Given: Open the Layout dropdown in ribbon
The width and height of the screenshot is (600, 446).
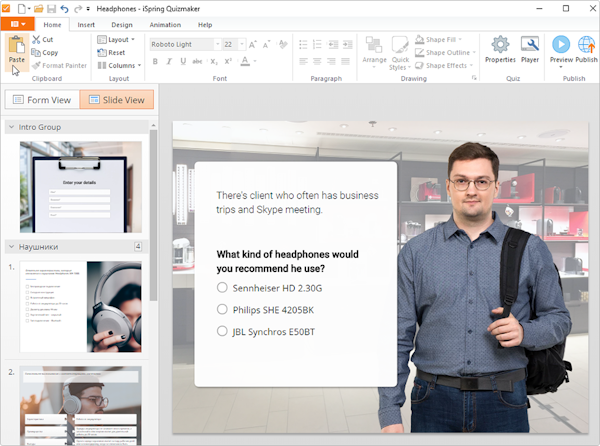Looking at the screenshot, I should pos(118,40).
